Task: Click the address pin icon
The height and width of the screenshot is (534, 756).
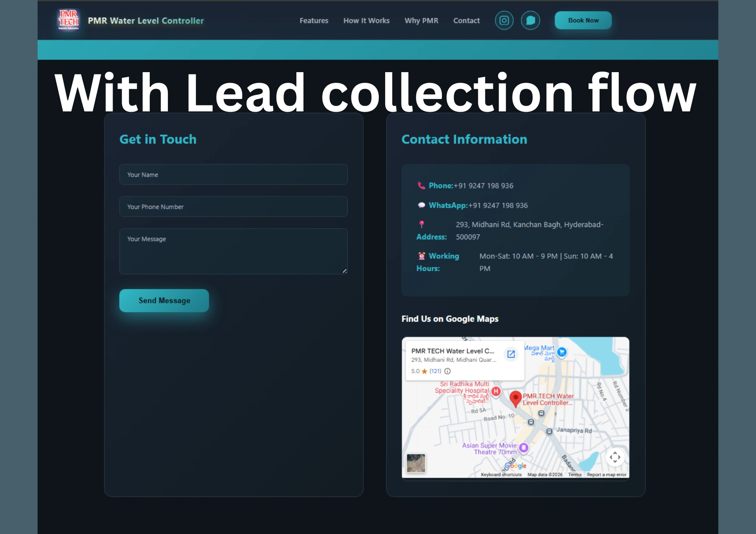Action: point(421,224)
